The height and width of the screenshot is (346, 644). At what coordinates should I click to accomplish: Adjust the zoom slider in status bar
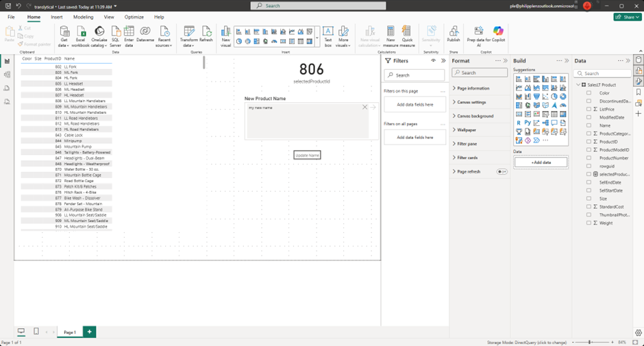[590, 342]
